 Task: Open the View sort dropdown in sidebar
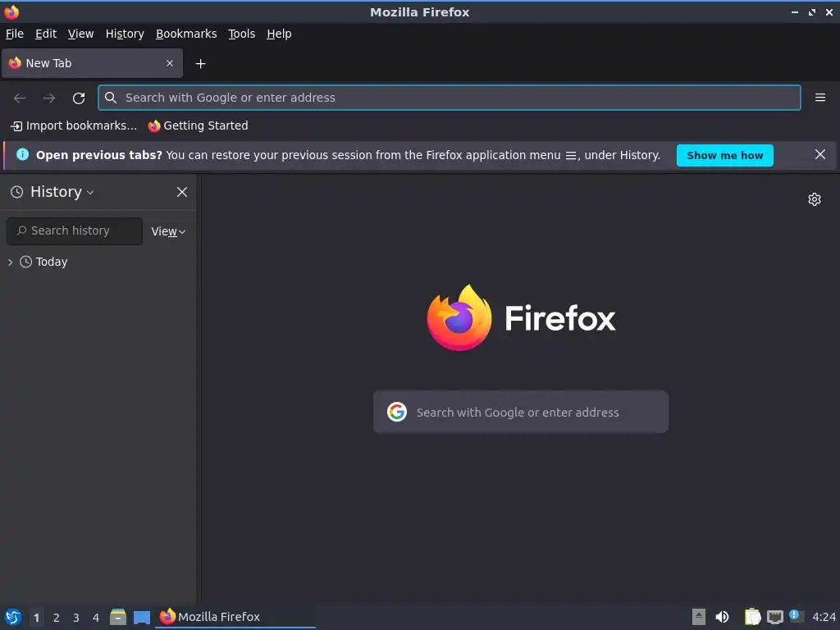pos(168,231)
